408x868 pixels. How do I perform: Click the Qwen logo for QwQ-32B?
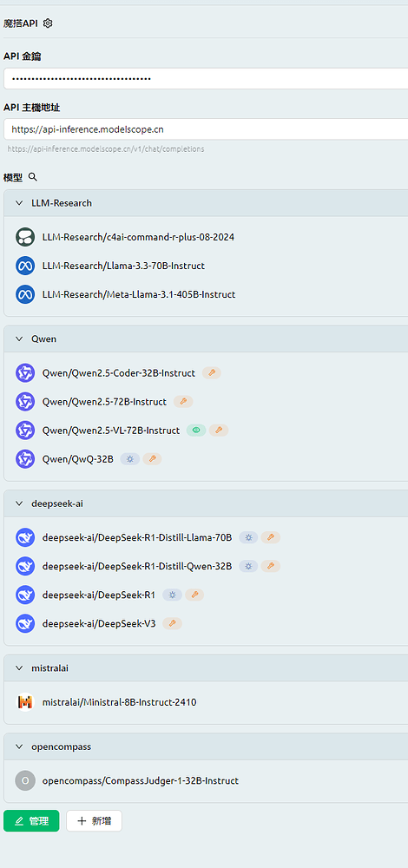(x=25, y=459)
